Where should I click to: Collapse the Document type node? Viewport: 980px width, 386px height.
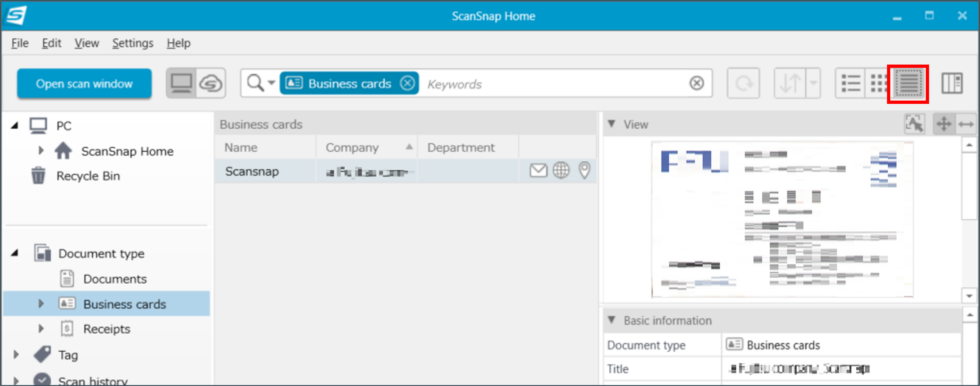point(14,253)
